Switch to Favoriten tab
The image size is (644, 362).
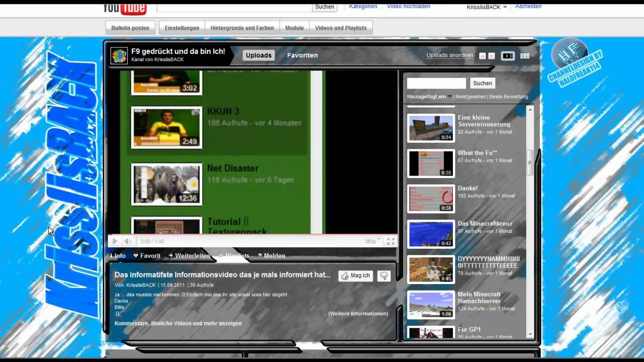[x=302, y=55]
